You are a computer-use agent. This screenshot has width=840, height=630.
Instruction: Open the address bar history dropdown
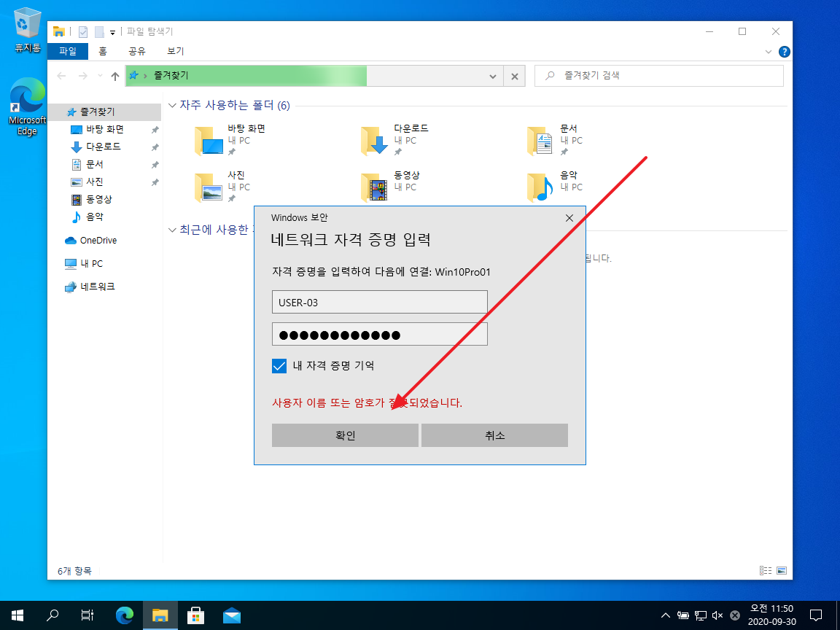pyautogui.click(x=493, y=76)
